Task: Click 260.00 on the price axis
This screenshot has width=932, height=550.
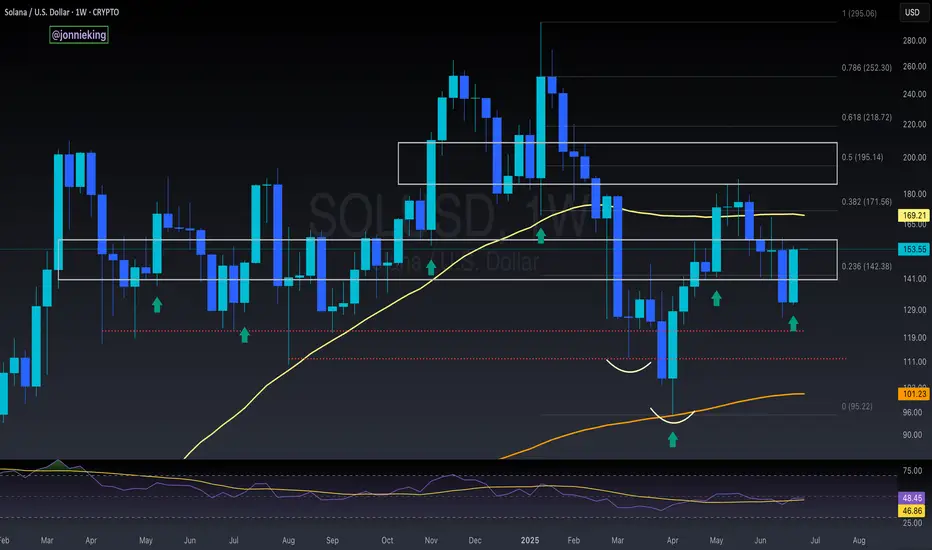Action: coord(914,66)
